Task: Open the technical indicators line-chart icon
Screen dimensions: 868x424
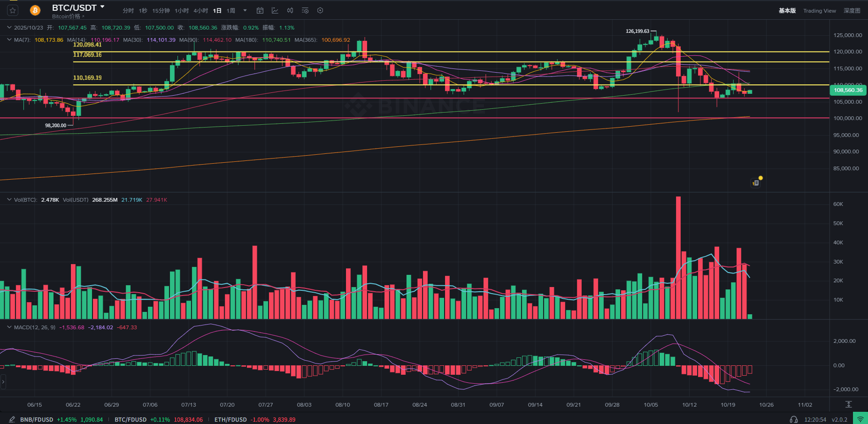Action: point(275,10)
